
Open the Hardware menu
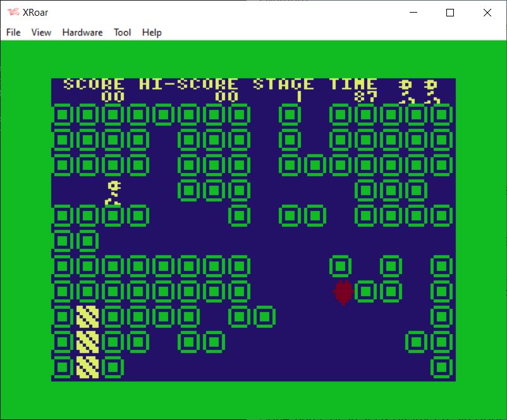[x=82, y=32]
